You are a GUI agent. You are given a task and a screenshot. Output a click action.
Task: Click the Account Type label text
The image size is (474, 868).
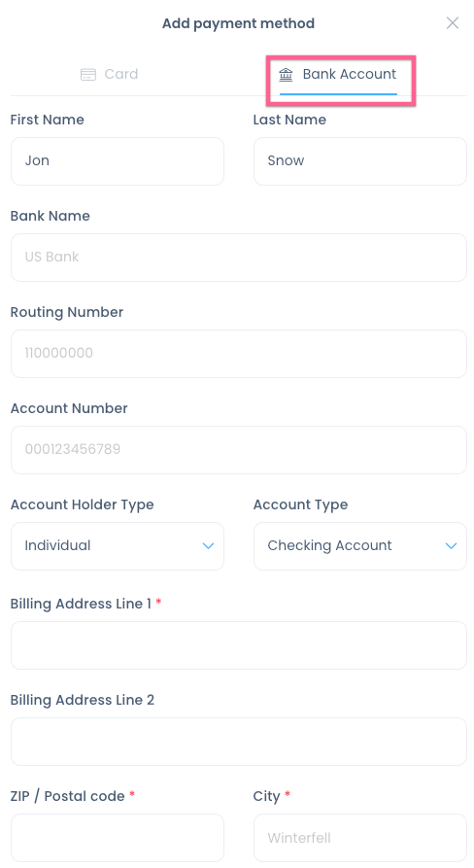click(300, 504)
